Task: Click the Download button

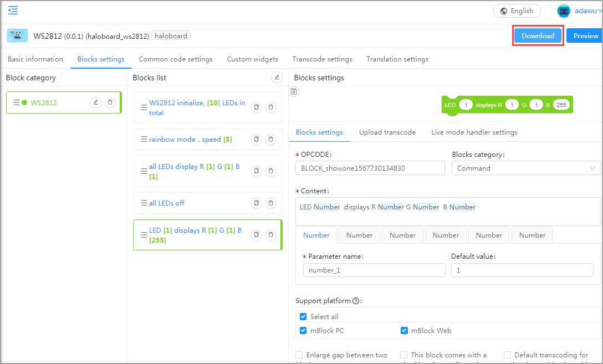Action: click(538, 36)
